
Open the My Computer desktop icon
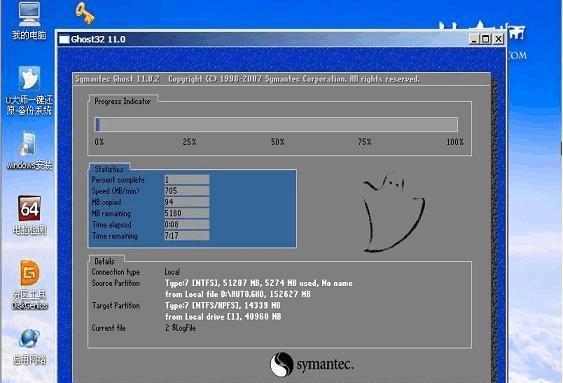(29, 19)
